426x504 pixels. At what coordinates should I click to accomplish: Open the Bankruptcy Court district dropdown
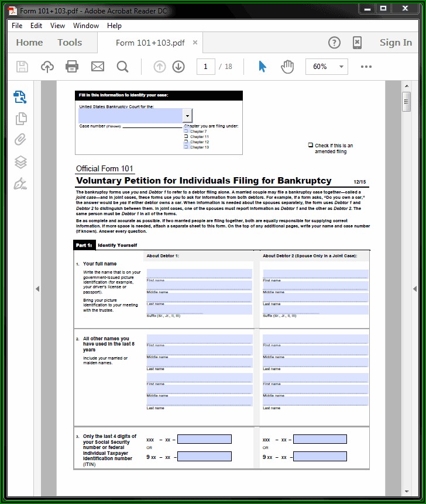tap(187, 115)
